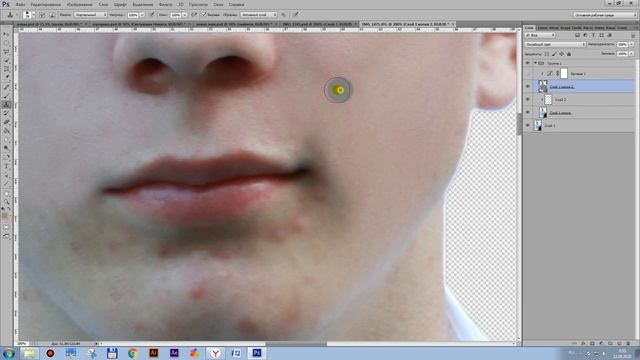Select the Blur tool
The image size is (640, 360).
[7, 139]
